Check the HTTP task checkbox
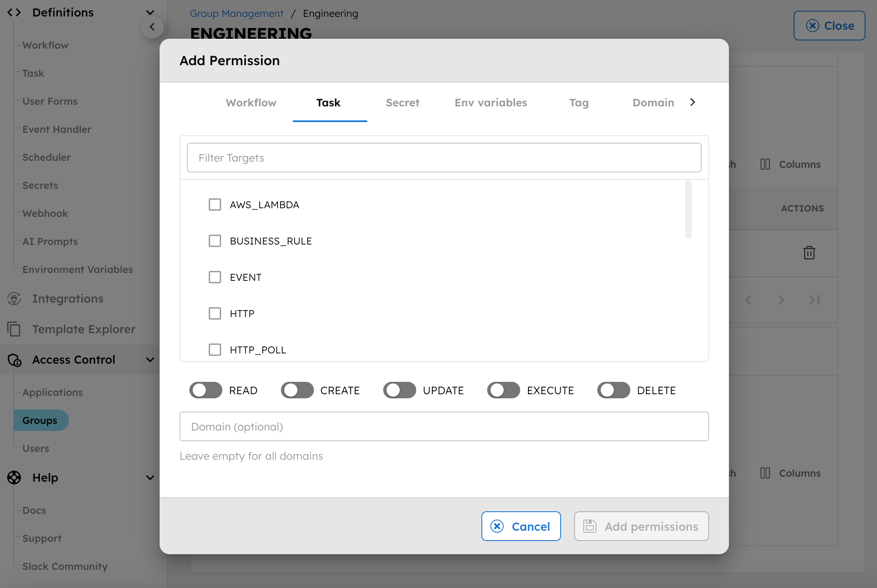 click(215, 313)
